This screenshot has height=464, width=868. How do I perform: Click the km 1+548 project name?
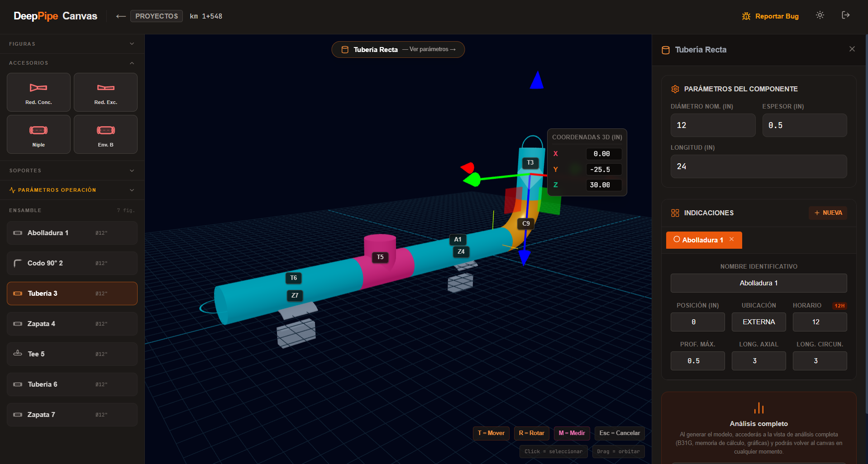206,16
